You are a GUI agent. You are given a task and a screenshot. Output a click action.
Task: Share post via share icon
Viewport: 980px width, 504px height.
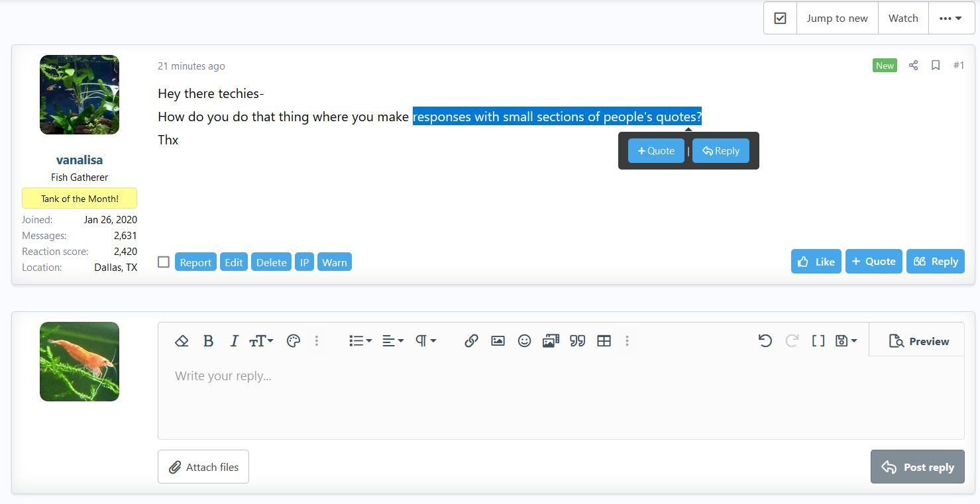coord(913,65)
